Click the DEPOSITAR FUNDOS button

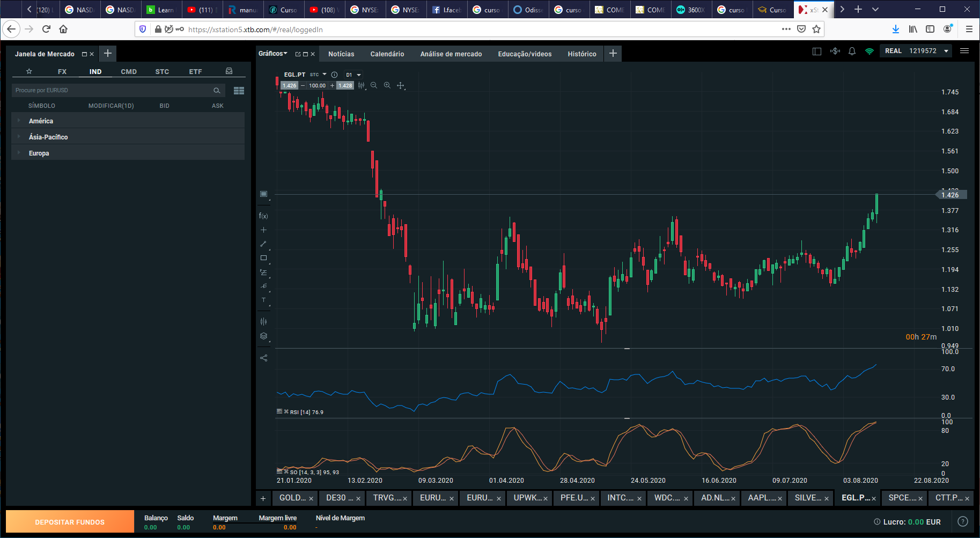point(70,522)
